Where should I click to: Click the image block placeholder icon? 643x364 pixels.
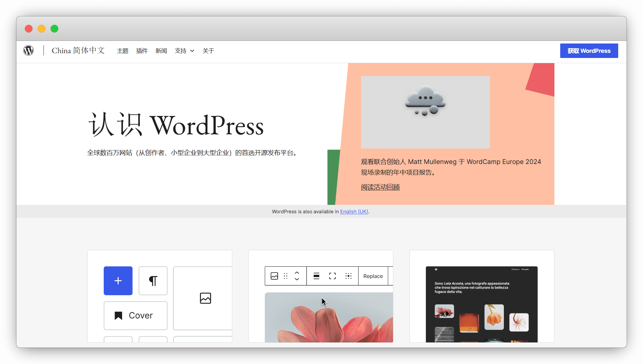point(205,298)
